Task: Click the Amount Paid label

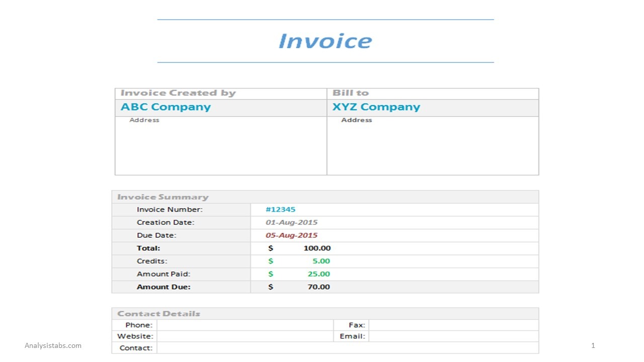Action: click(164, 274)
